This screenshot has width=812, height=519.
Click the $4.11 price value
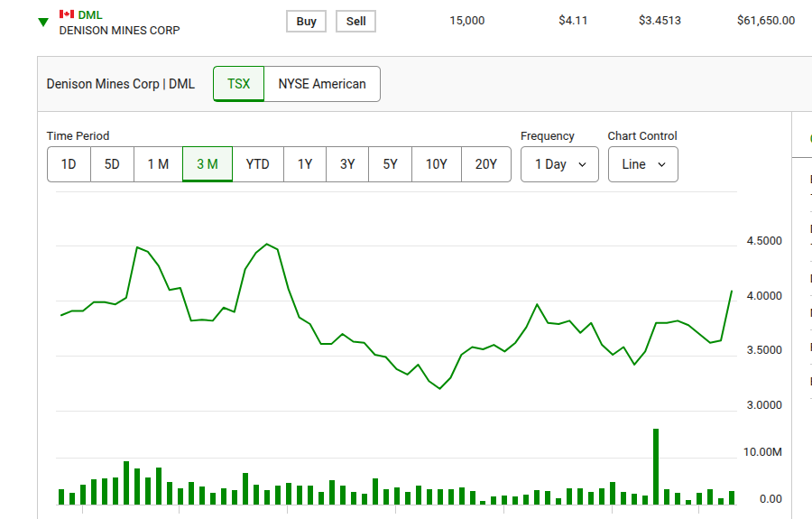point(573,21)
